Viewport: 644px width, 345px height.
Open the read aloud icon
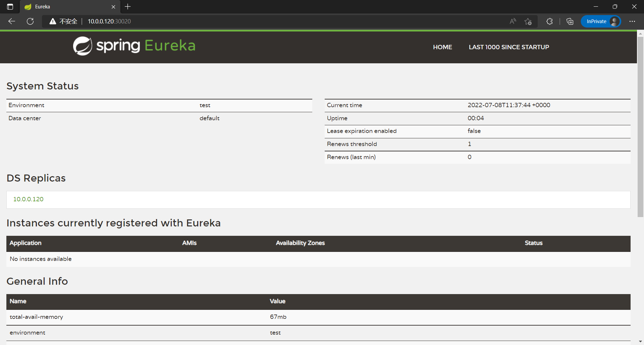(x=513, y=21)
